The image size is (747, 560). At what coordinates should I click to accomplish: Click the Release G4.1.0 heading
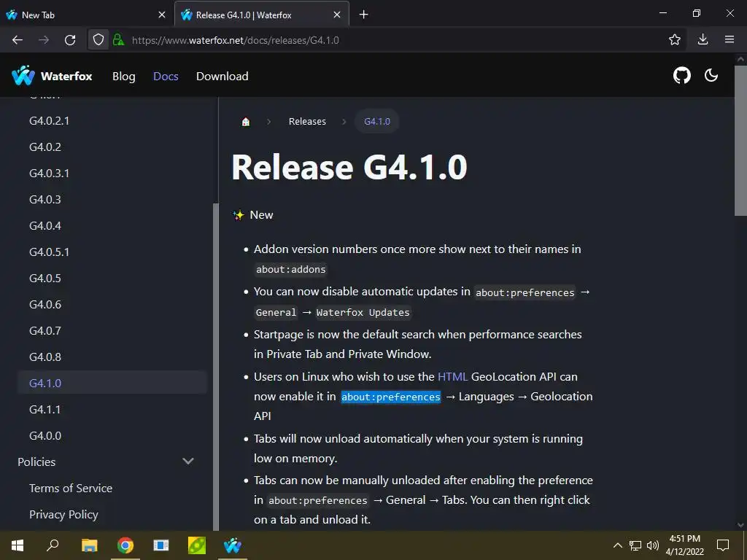pos(349,168)
